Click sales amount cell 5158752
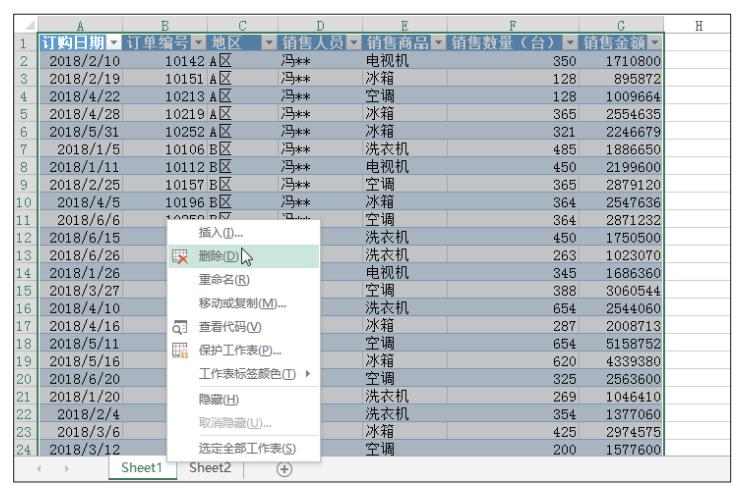This screenshot has height=496, width=742. (x=621, y=344)
